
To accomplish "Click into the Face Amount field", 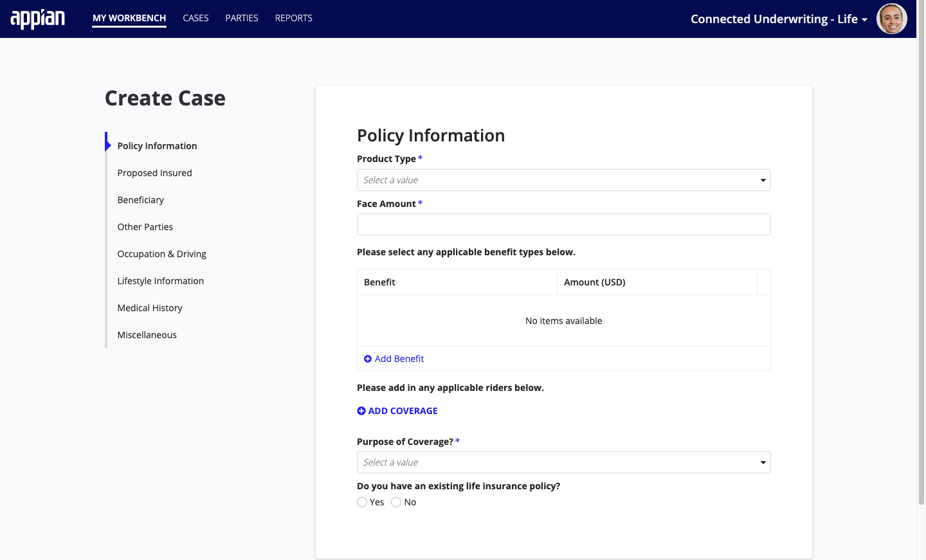I will (564, 224).
